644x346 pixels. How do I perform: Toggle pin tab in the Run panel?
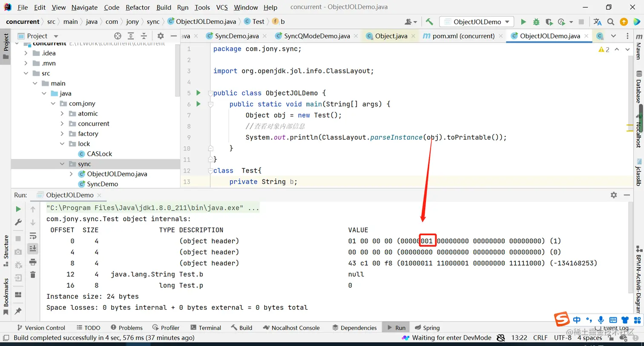(18, 311)
